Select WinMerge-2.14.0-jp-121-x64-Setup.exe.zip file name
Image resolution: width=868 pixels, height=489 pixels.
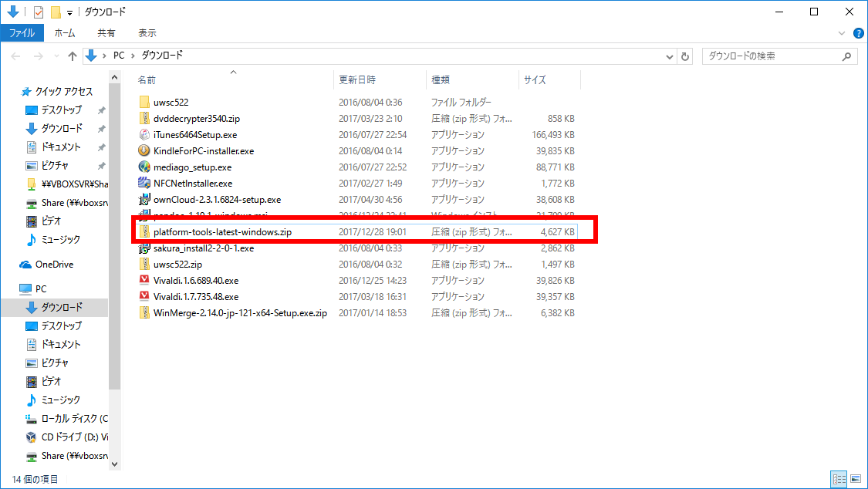240,312
